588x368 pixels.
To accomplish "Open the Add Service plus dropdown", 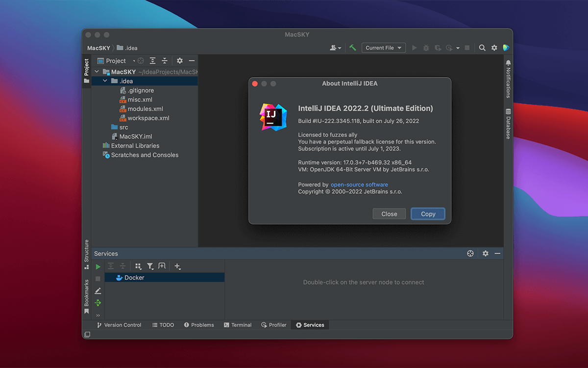I will (177, 266).
